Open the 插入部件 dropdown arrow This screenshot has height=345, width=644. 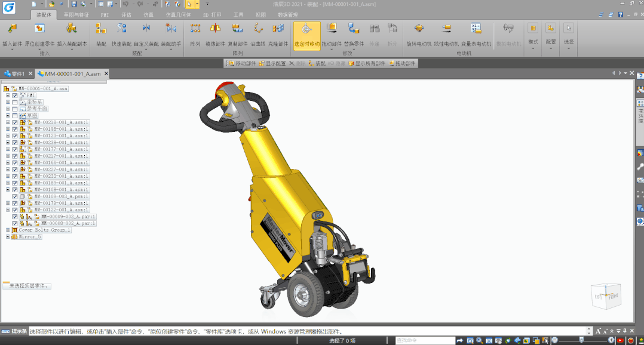pyautogui.click(x=12, y=50)
